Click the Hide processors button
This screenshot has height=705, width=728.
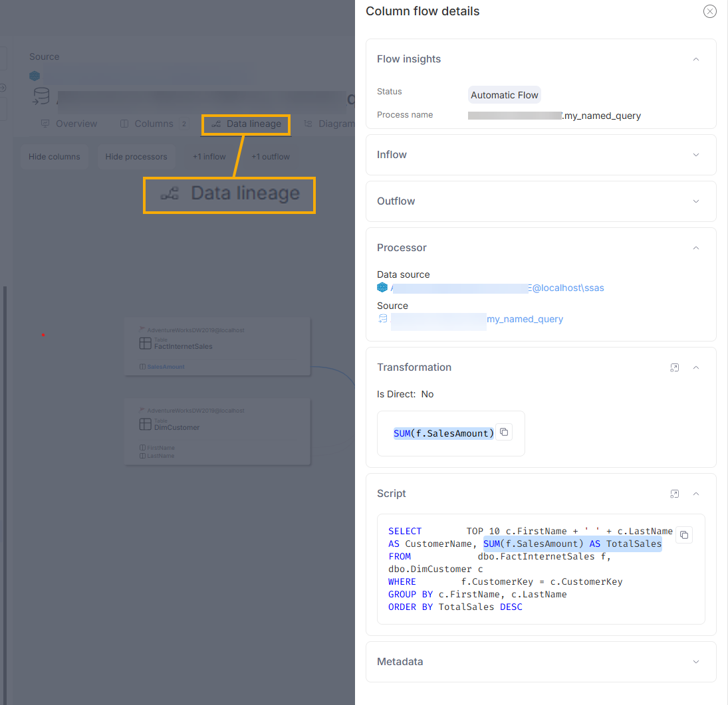tap(136, 157)
